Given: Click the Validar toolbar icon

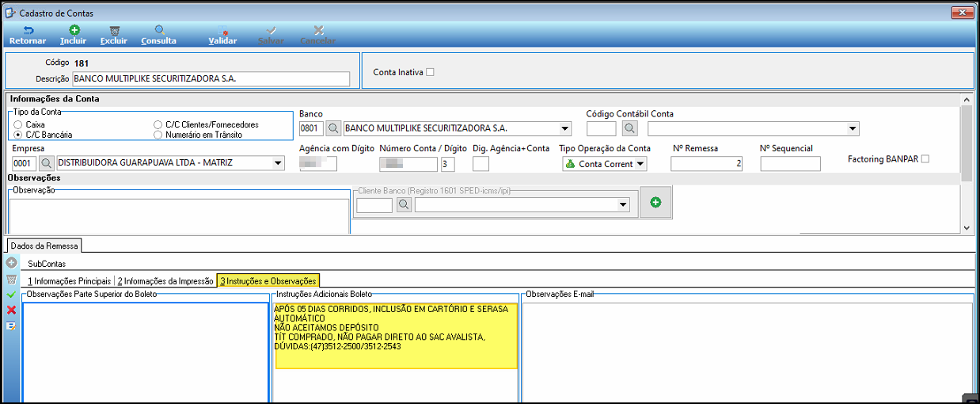Looking at the screenshot, I should (222, 30).
